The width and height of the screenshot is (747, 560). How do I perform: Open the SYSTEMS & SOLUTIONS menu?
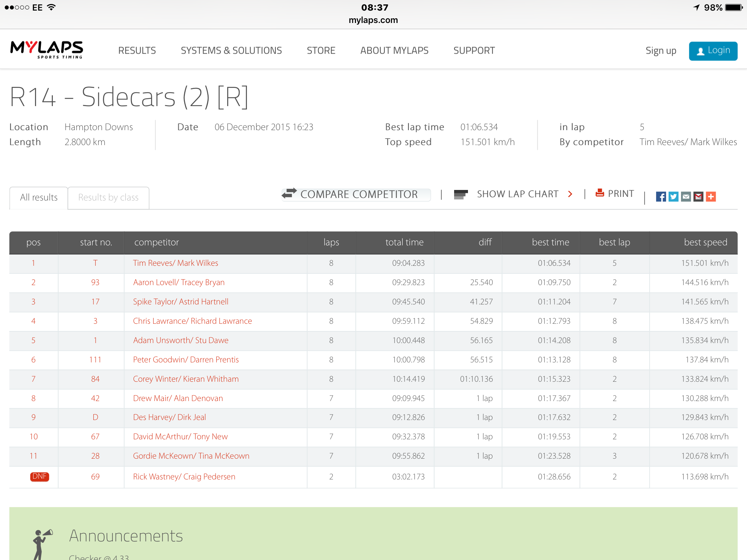231,51
